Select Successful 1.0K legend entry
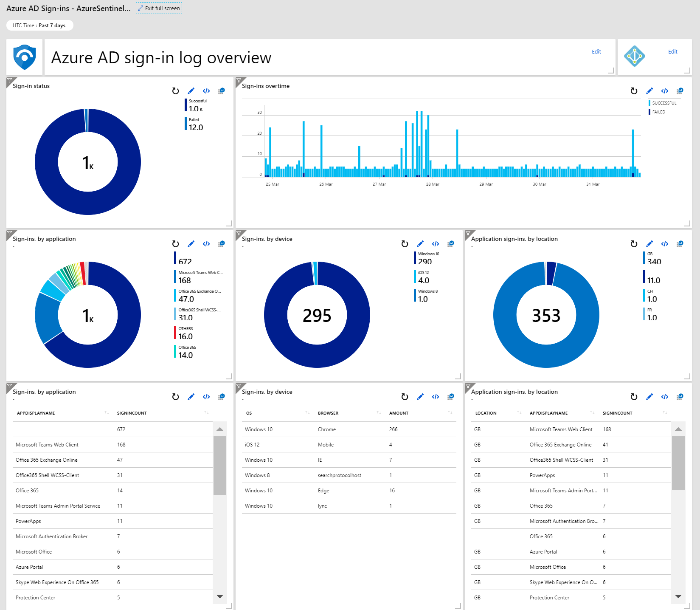Screen dimensions: 700x610 point(196,106)
